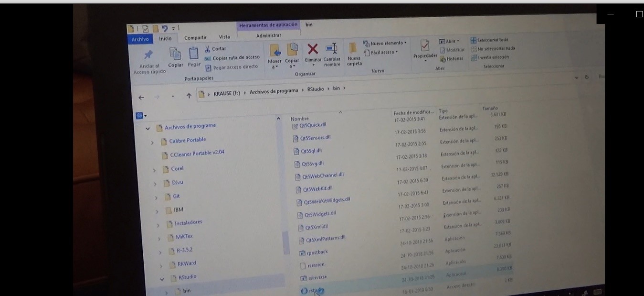Click the Copiar icon in Portapapeles group
Screen dimensions: 644x296
pos(175,54)
